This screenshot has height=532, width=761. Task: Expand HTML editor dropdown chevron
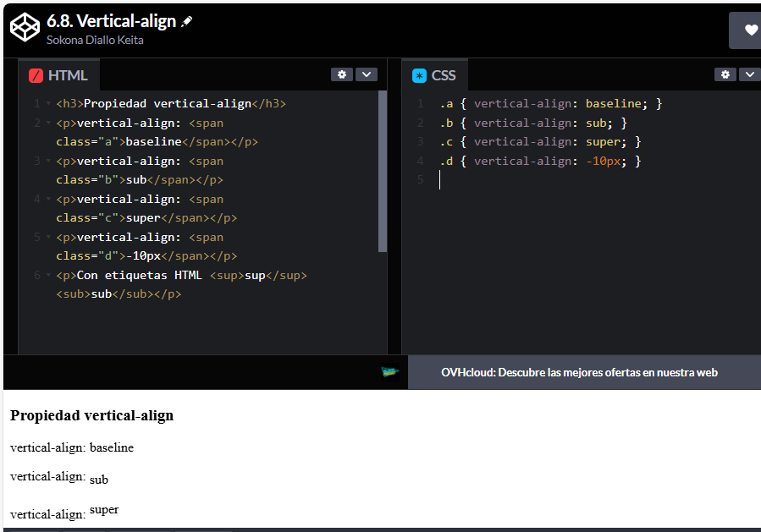coord(367,74)
